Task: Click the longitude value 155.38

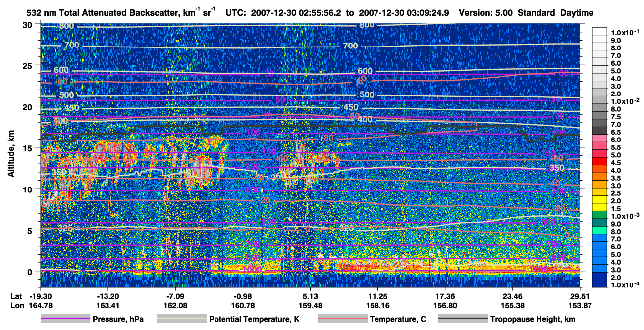Action: click(x=513, y=305)
